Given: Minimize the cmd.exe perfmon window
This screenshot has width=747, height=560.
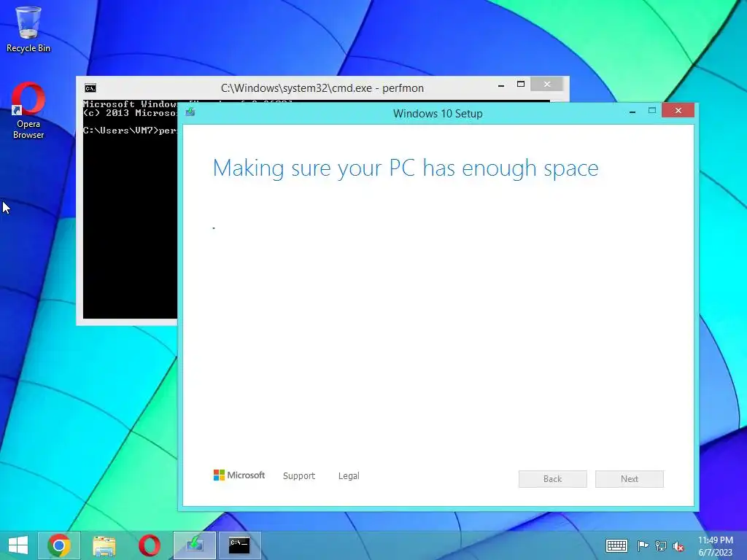Looking at the screenshot, I should 500,86.
